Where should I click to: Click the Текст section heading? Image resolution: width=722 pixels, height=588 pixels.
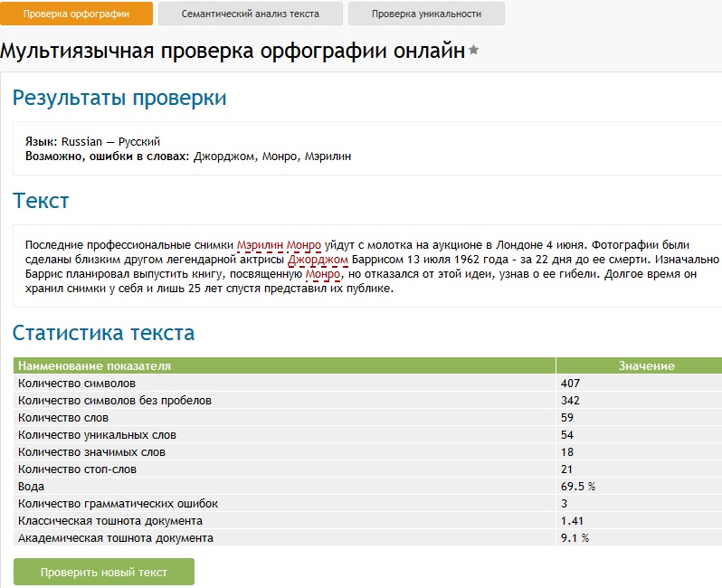(x=41, y=201)
